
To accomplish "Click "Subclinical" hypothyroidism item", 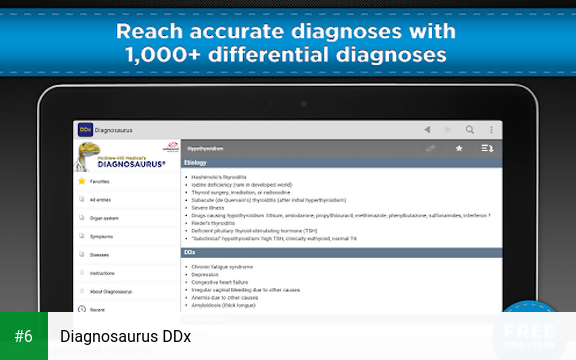I will 274,239.
